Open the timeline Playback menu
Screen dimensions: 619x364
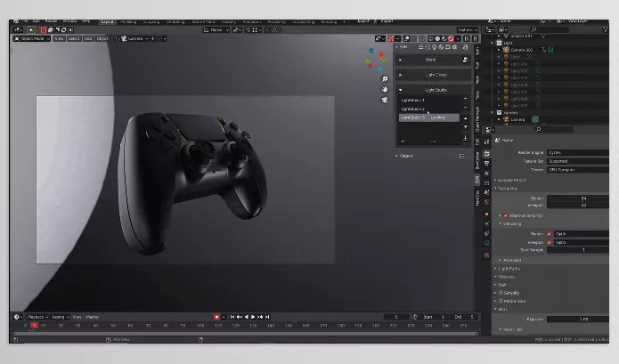[x=37, y=317]
